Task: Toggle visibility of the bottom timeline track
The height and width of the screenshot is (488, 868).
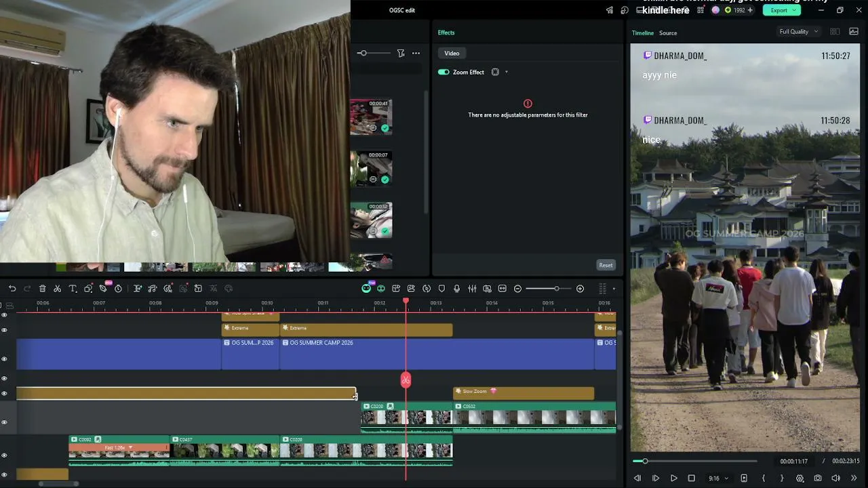Action: point(4,474)
